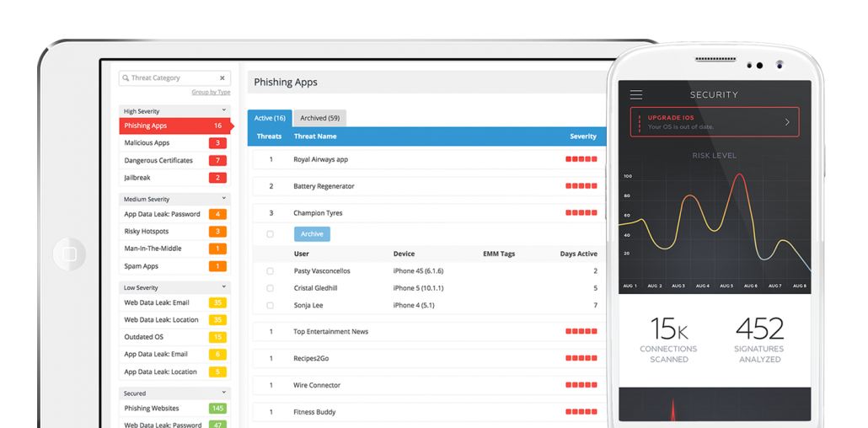Screen dimensions: 868x428
Task: Click severity indicator for Royal Airways app
Action: [581, 159]
